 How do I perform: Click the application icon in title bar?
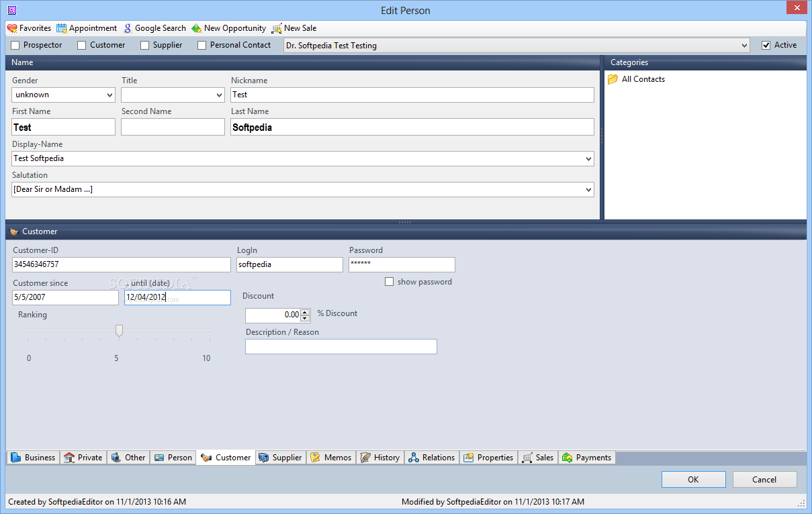tap(12, 10)
